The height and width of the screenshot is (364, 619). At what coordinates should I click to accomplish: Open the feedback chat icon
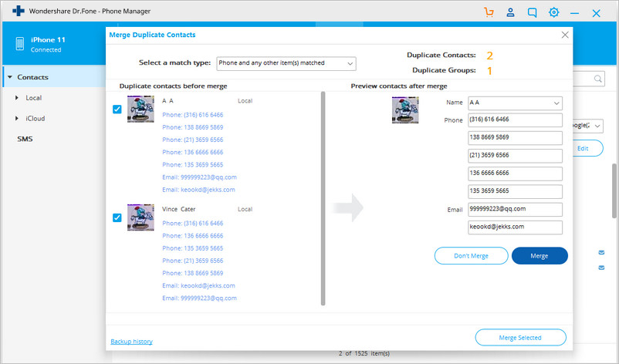532,12
